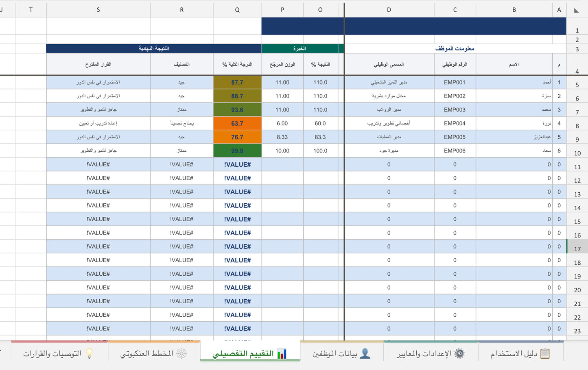Select the 83.3 result cell

click(320, 137)
